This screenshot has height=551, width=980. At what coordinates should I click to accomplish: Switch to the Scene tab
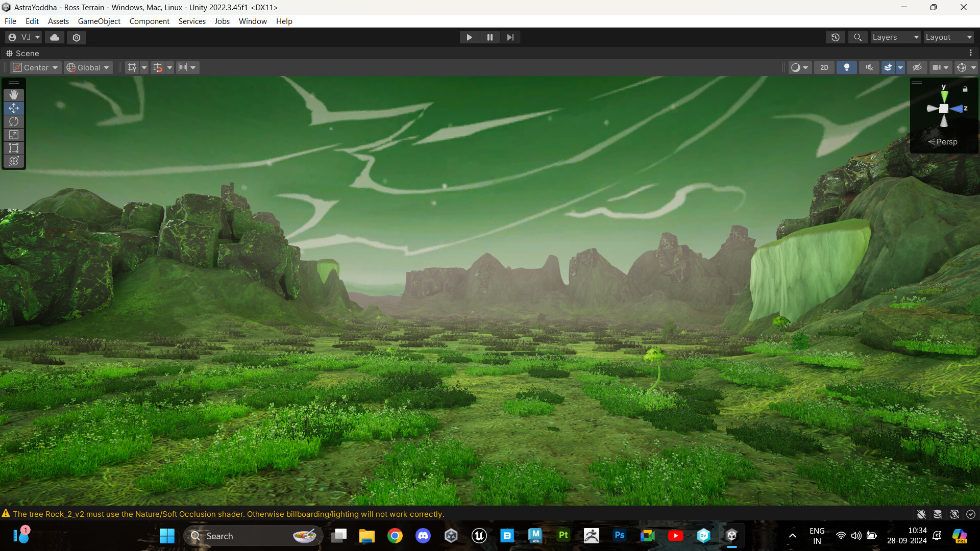(22, 53)
